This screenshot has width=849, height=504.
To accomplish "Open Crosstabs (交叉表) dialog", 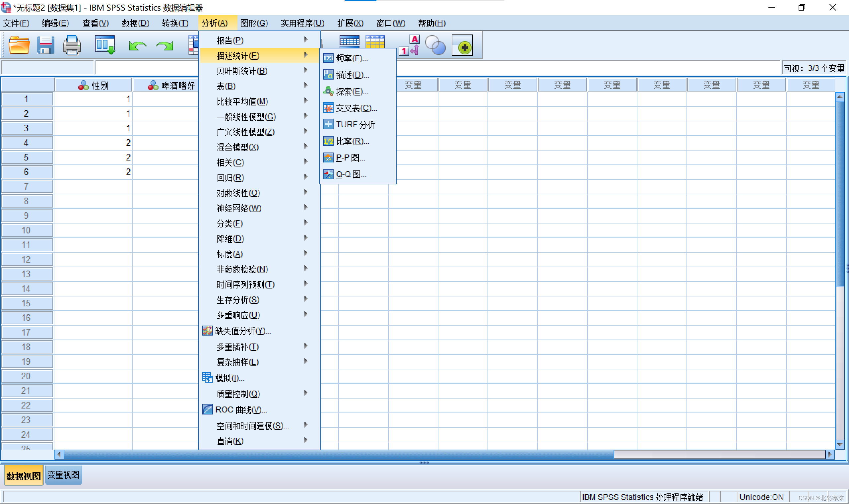I will point(356,108).
